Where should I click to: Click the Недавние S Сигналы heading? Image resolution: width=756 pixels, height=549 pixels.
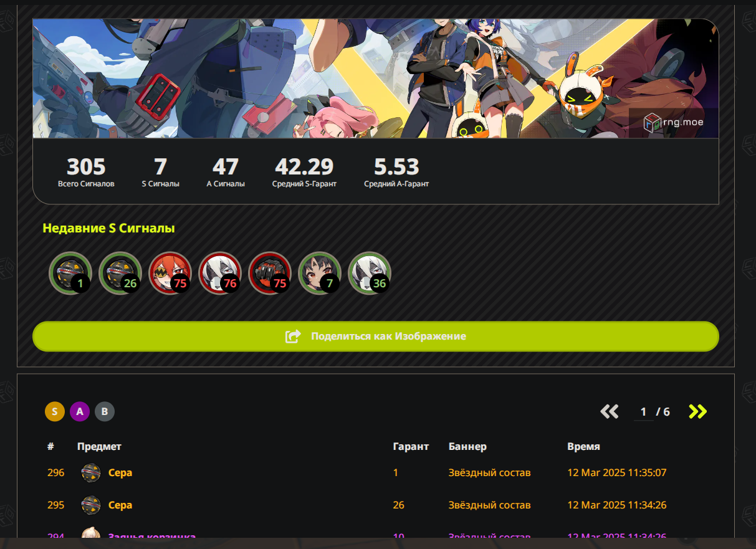(108, 229)
